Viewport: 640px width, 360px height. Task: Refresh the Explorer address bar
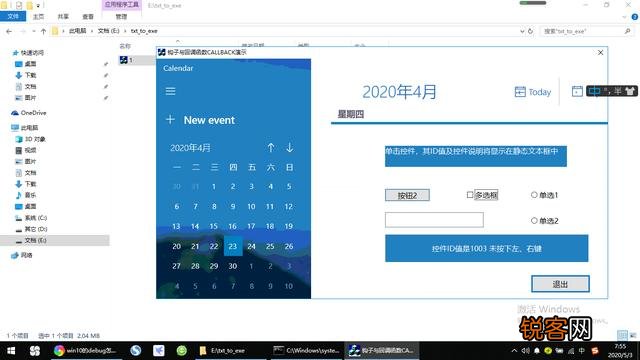[x=530, y=31]
